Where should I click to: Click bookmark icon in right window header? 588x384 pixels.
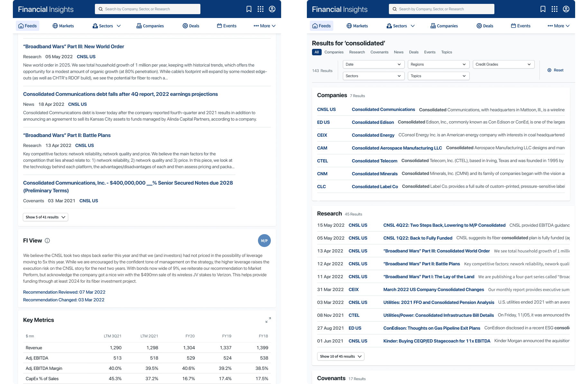click(x=543, y=9)
